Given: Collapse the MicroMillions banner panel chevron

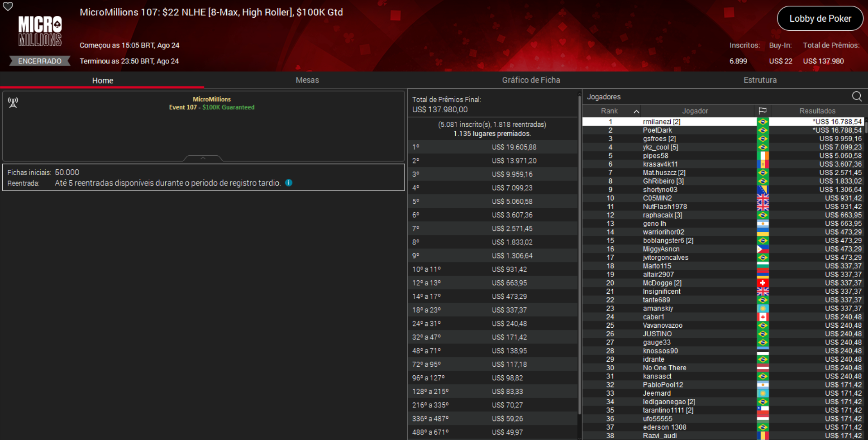Looking at the screenshot, I should click(203, 158).
